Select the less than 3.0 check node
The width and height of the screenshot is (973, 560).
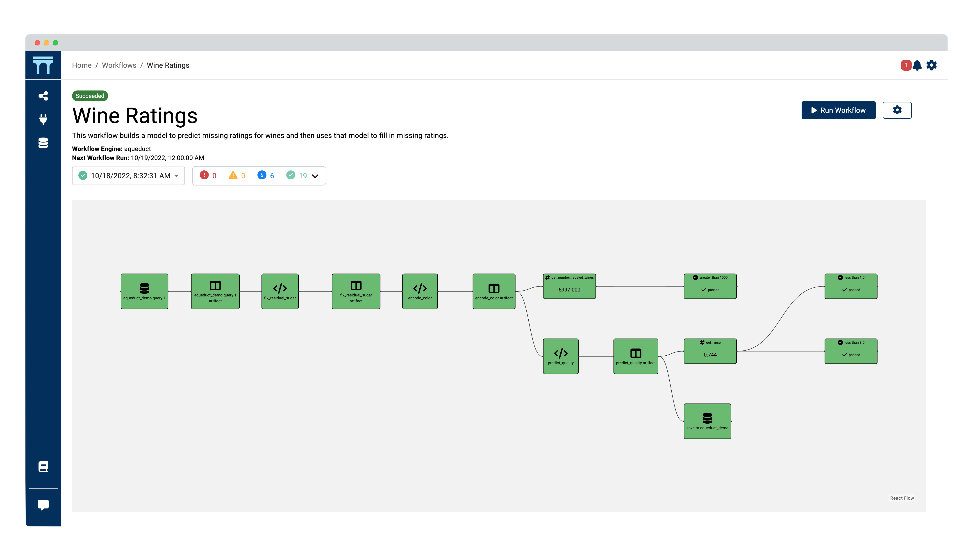pyautogui.click(x=851, y=351)
